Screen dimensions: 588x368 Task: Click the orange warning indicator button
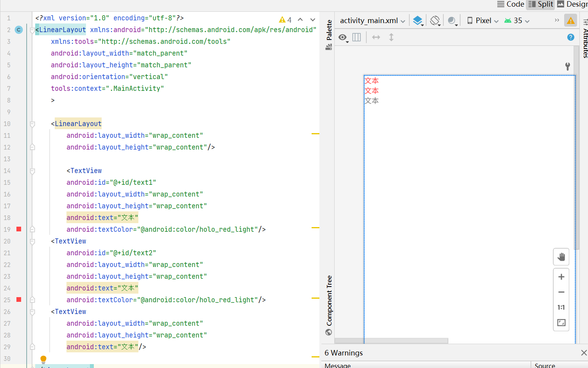tap(571, 20)
